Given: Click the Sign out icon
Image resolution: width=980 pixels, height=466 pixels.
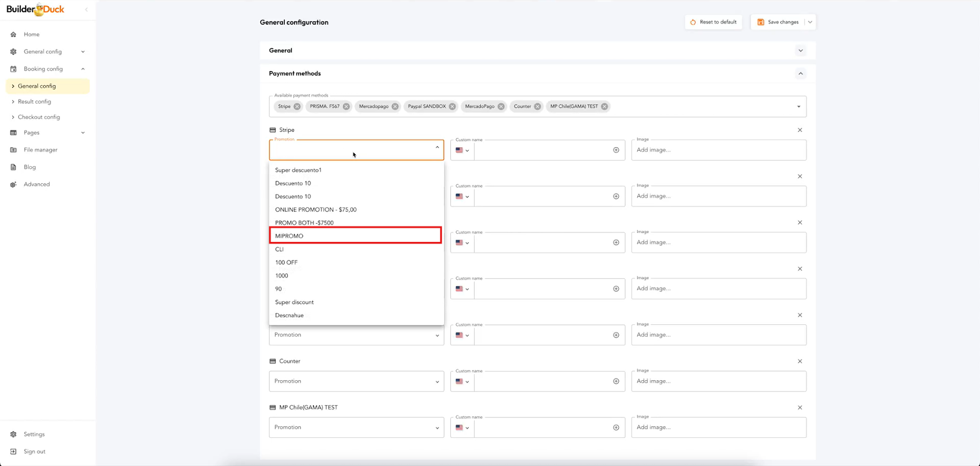Looking at the screenshot, I should 13,451.
